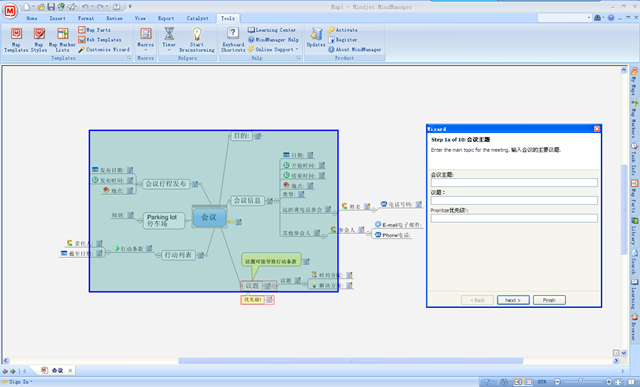640x387 pixels.
Task: Launch the Customize Wizard tool
Action: pos(104,49)
